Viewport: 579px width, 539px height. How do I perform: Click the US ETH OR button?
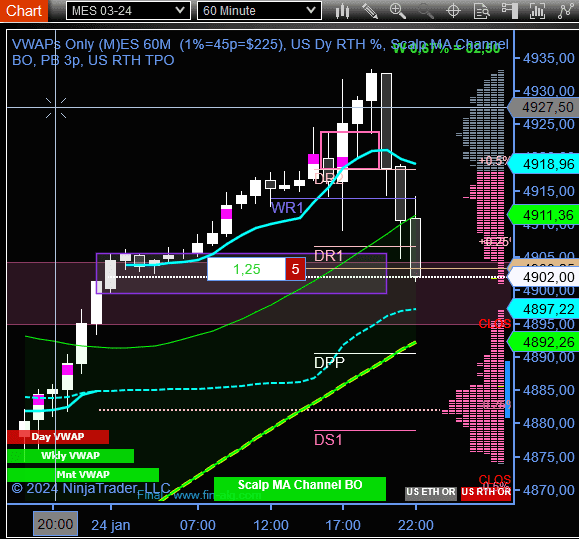431,493
